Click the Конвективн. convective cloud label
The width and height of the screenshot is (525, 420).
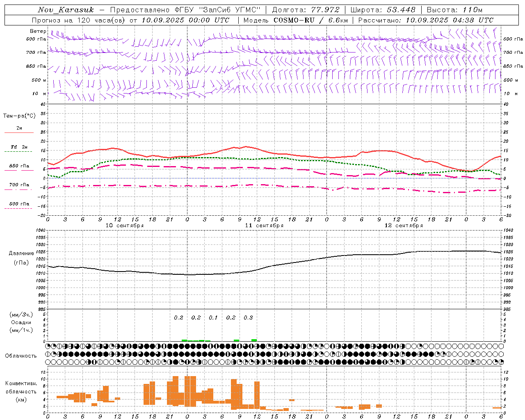click(21, 383)
